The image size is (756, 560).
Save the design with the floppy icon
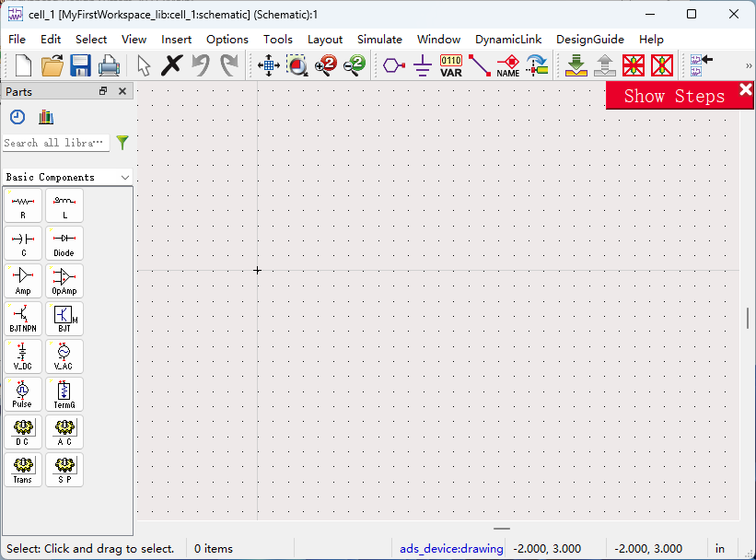tap(80, 65)
